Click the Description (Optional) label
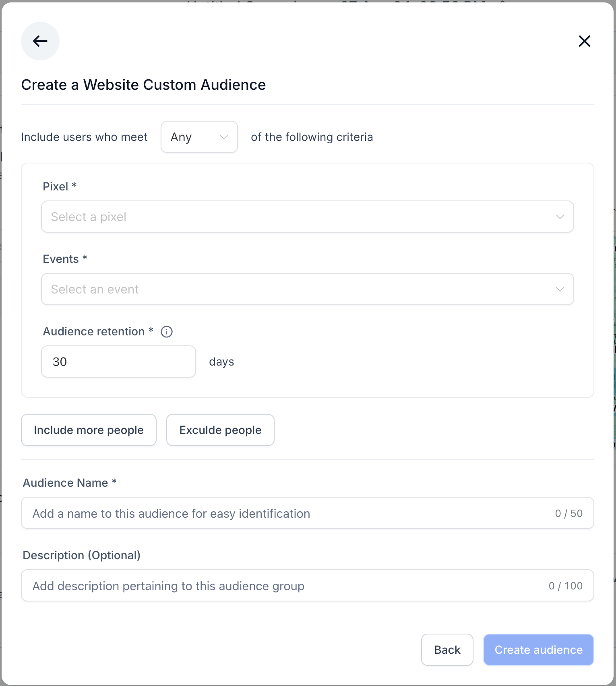Screen dimensions: 616x686 [x=82, y=556]
